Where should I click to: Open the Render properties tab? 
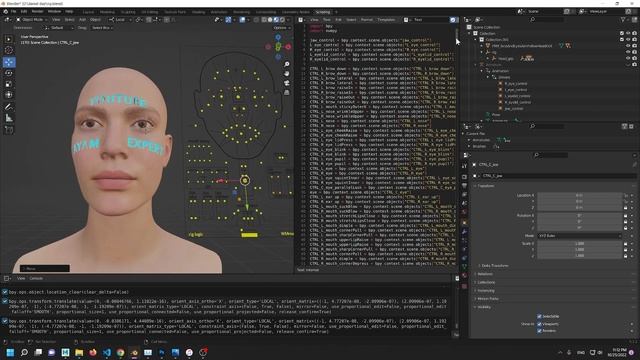pyautogui.click(x=464, y=176)
